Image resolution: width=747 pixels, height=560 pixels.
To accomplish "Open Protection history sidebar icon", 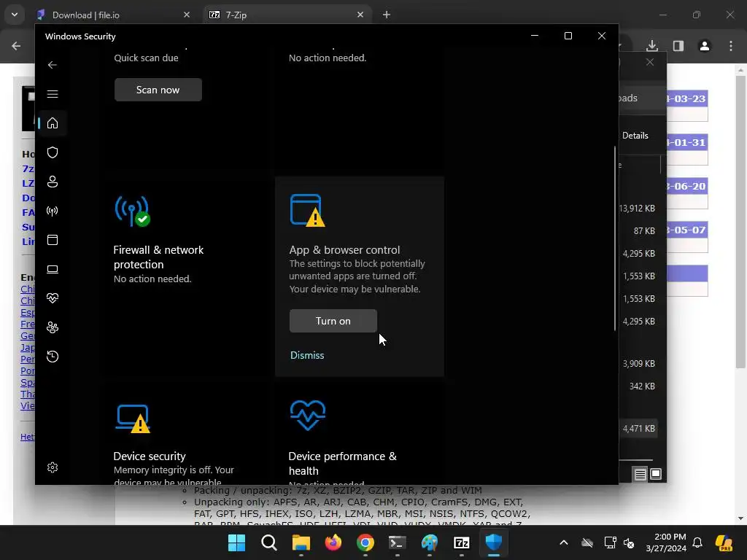I will [53, 357].
